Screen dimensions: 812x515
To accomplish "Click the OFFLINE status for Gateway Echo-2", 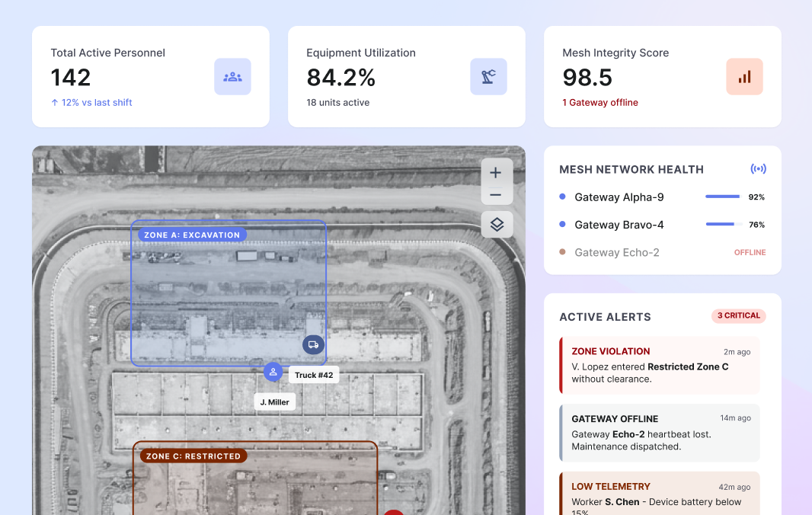I will click(x=750, y=252).
